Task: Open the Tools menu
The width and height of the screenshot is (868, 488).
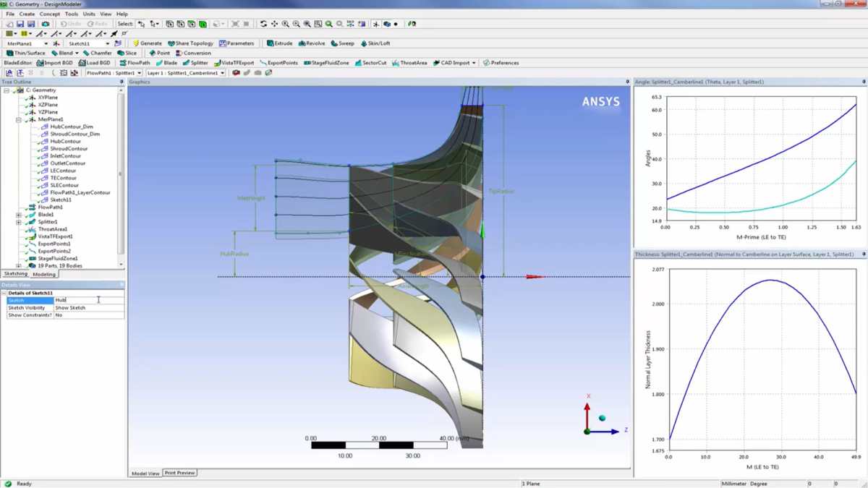Action: pos(72,14)
